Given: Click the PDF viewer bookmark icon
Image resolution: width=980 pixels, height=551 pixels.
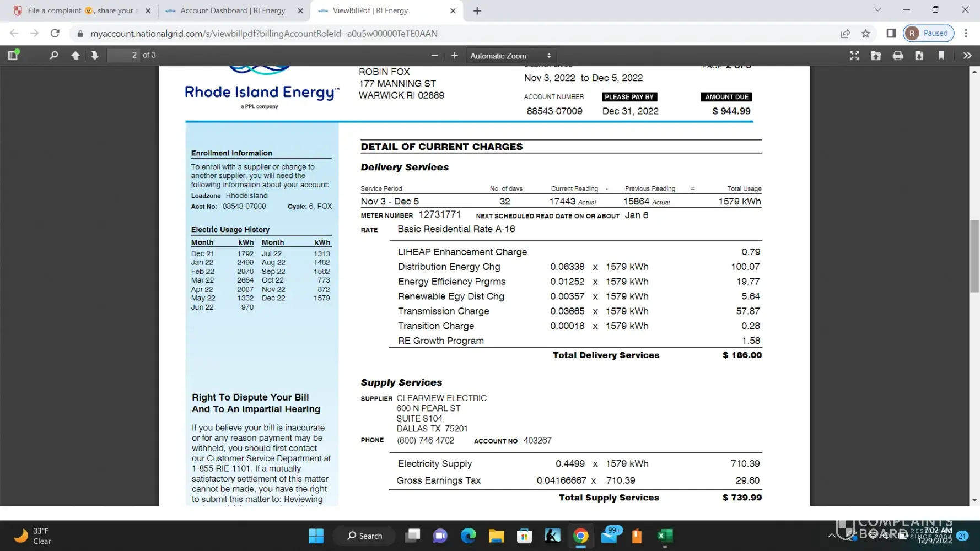Looking at the screenshot, I should coord(941,56).
